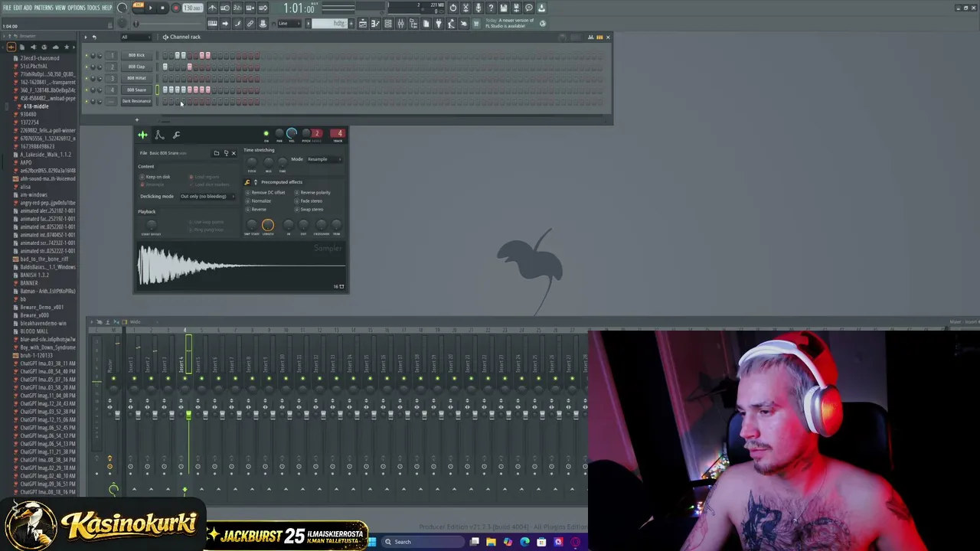Mute the 808 Hihat channel LED
Viewport: 980px width, 551px height.
tap(87, 78)
